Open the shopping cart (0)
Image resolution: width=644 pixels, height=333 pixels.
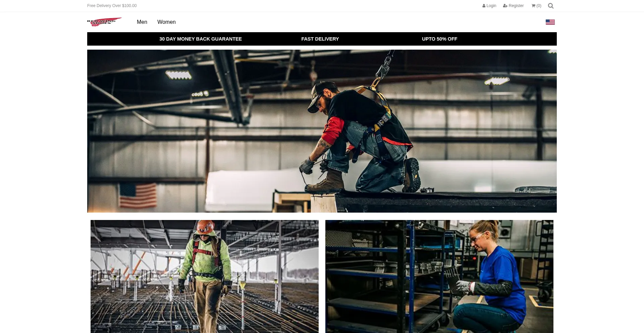536,6
